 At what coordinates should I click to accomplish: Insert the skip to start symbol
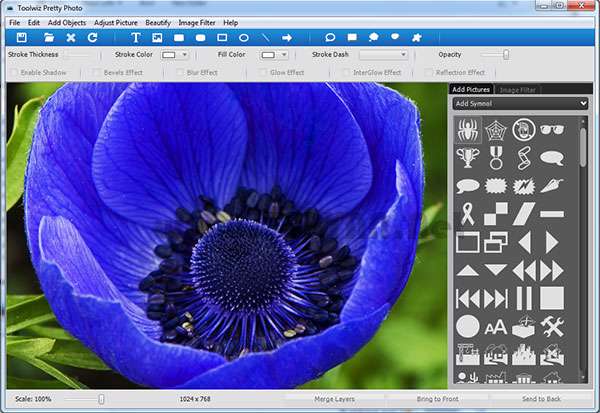pos(468,299)
